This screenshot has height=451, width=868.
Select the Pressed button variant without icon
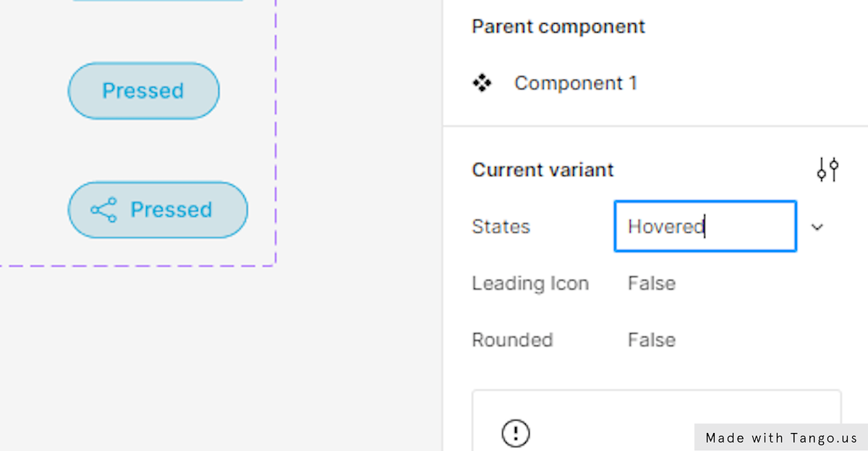(x=143, y=90)
